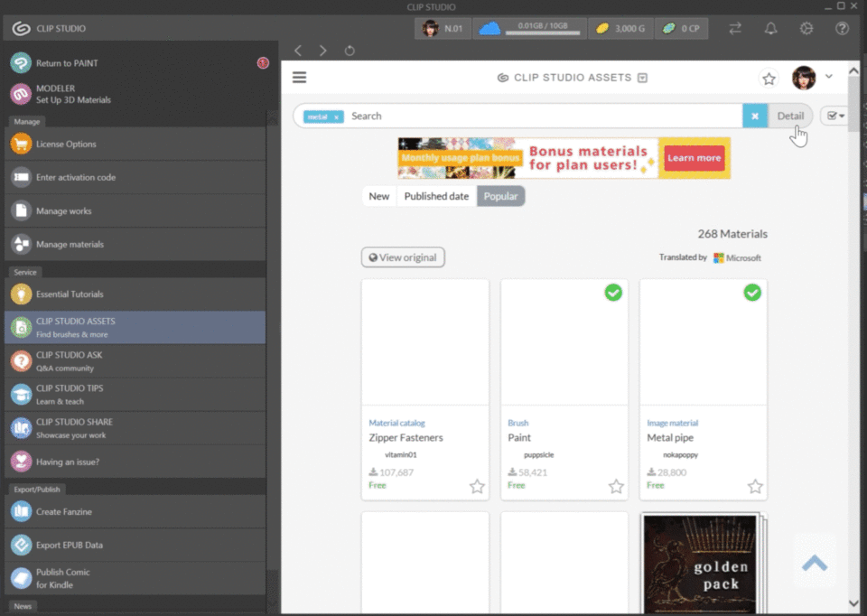Click the scroll to top arrow button
This screenshot has height=616, width=867.
coord(815,564)
